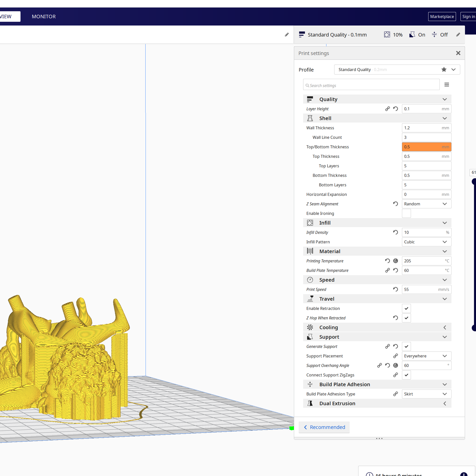Click link icon for Build Plate Adhesion Type
Image resolution: width=476 pixels, height=476 pixels.
click(x=395, y=394)
